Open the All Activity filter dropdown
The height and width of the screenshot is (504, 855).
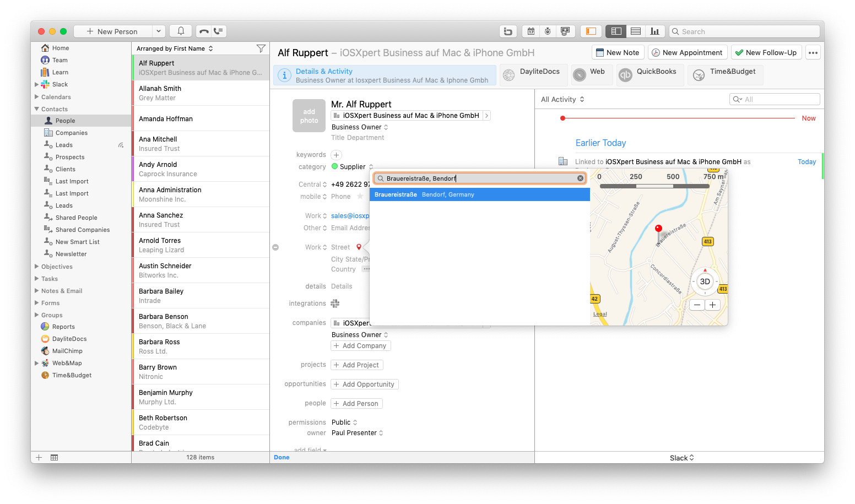click(562, 99)
